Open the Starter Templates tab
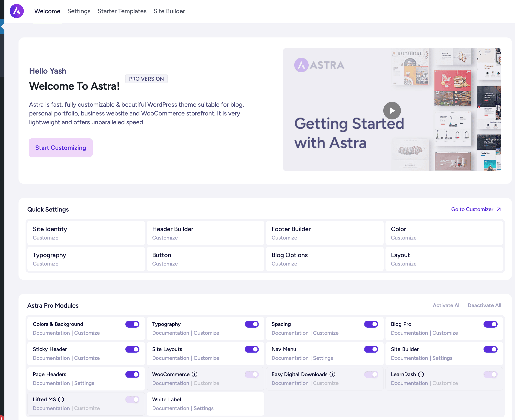 122,11
